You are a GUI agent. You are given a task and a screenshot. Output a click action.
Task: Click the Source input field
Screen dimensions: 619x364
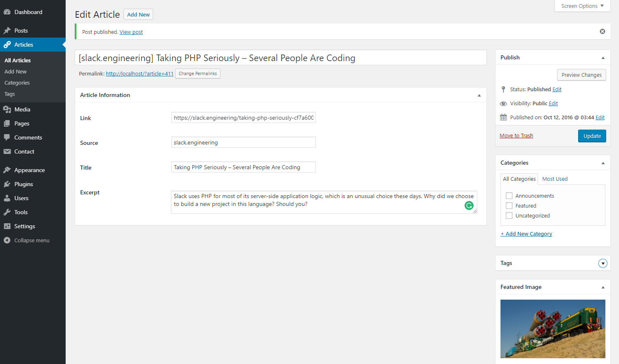click(243, 142)
